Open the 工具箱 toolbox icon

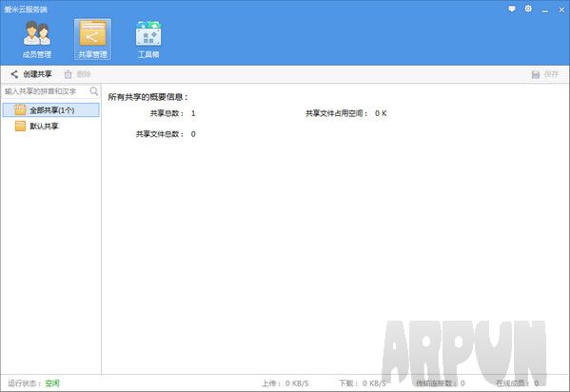(148, 33)
